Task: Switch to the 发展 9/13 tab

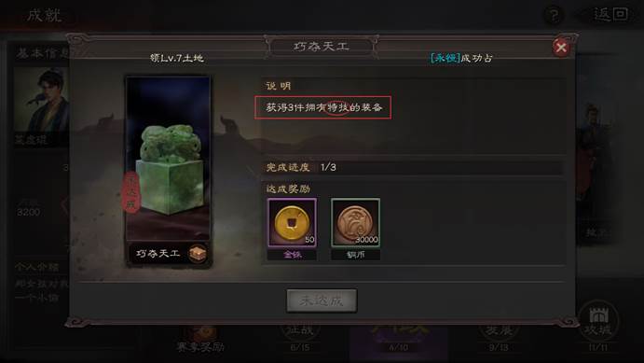Action: (499, 339)
